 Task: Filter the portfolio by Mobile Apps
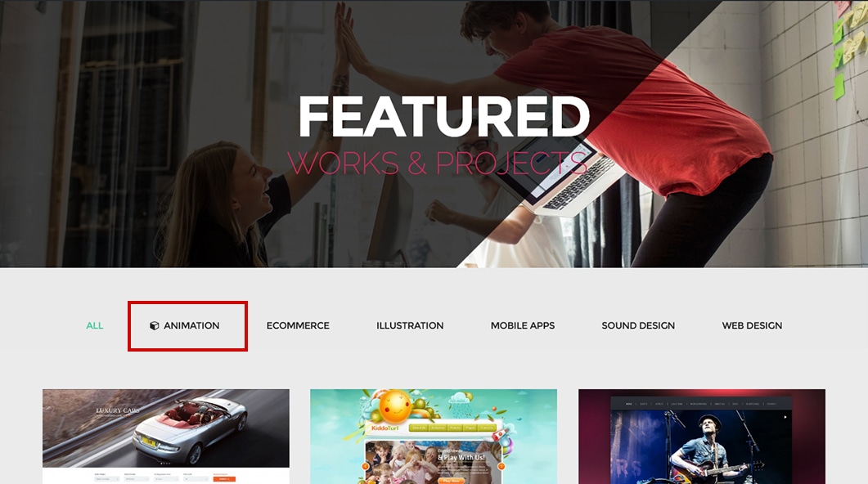tap(523, 326)
